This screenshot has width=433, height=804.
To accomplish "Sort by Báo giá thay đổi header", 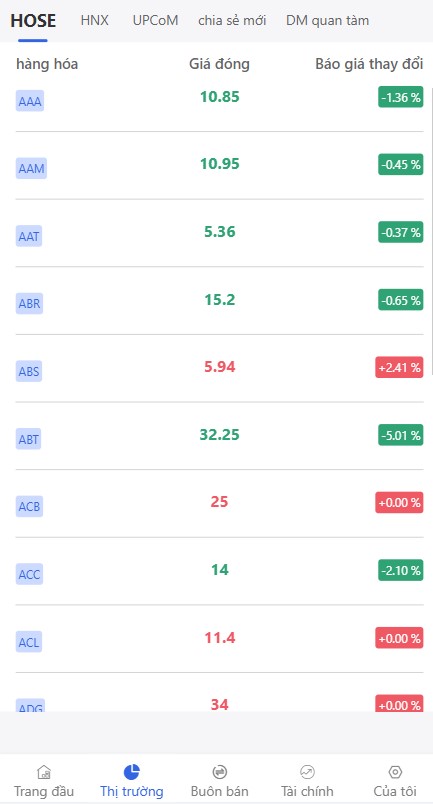I will [369, 64].
